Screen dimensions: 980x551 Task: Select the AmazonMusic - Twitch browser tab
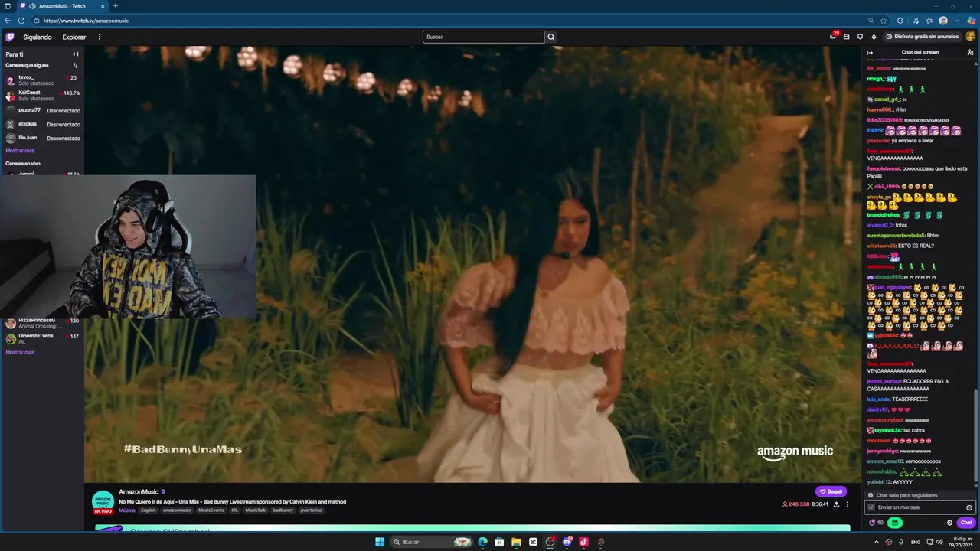(64, 6)
